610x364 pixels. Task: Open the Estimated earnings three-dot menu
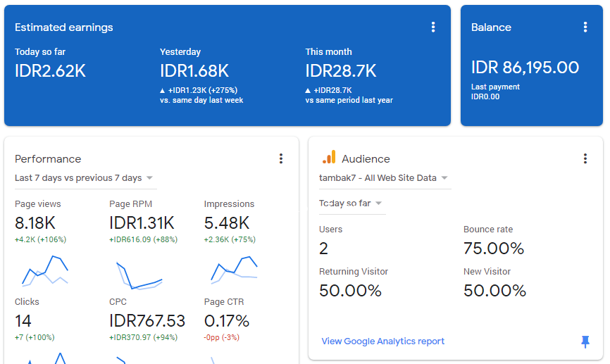point(433,27)
